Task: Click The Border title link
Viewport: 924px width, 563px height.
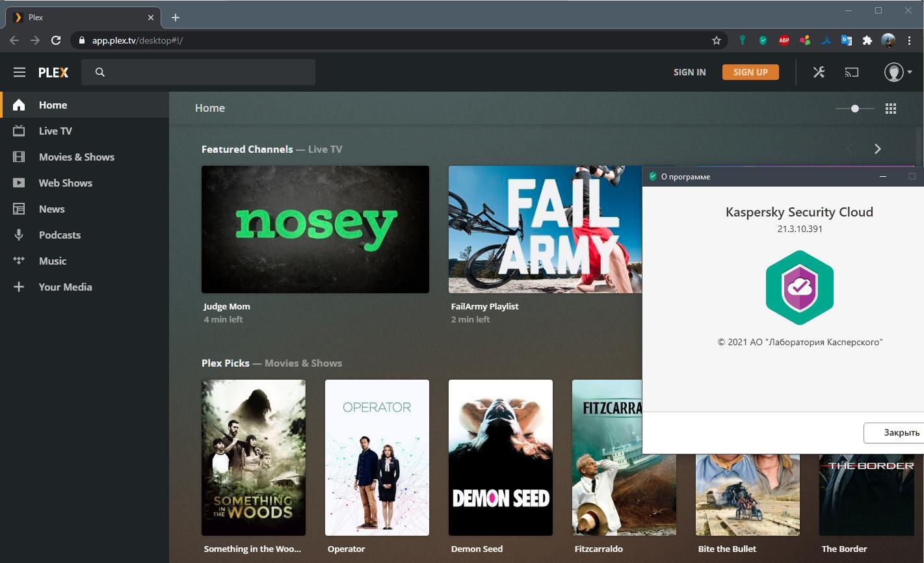Action: coord(844,549)
